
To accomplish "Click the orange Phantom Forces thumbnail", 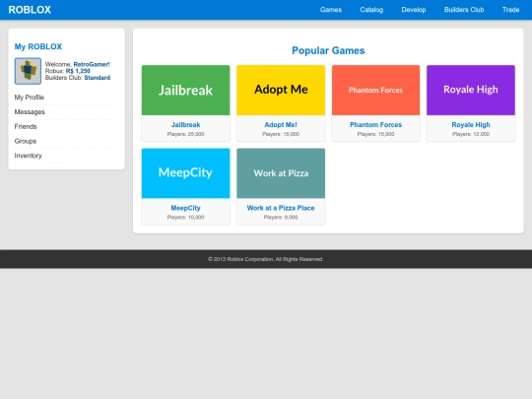I will [x=375, y=91].
